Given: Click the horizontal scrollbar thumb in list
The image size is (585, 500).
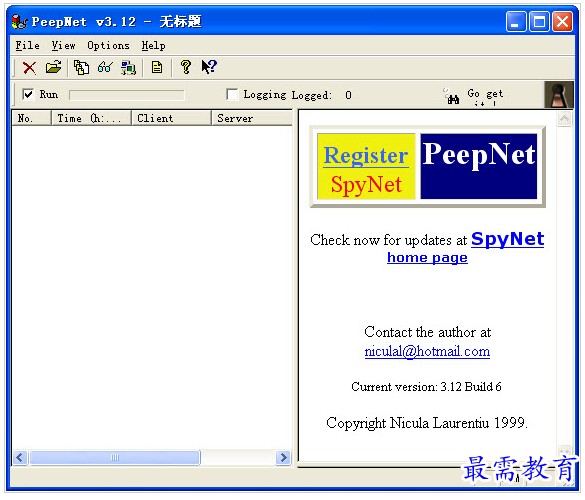Looking at the screenshot, I should pyautogui.click(x=115, y=457).
